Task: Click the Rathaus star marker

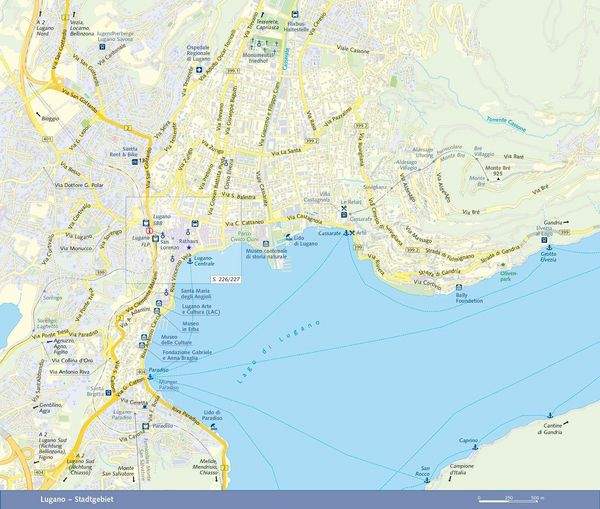Action: tap(189, 248)
